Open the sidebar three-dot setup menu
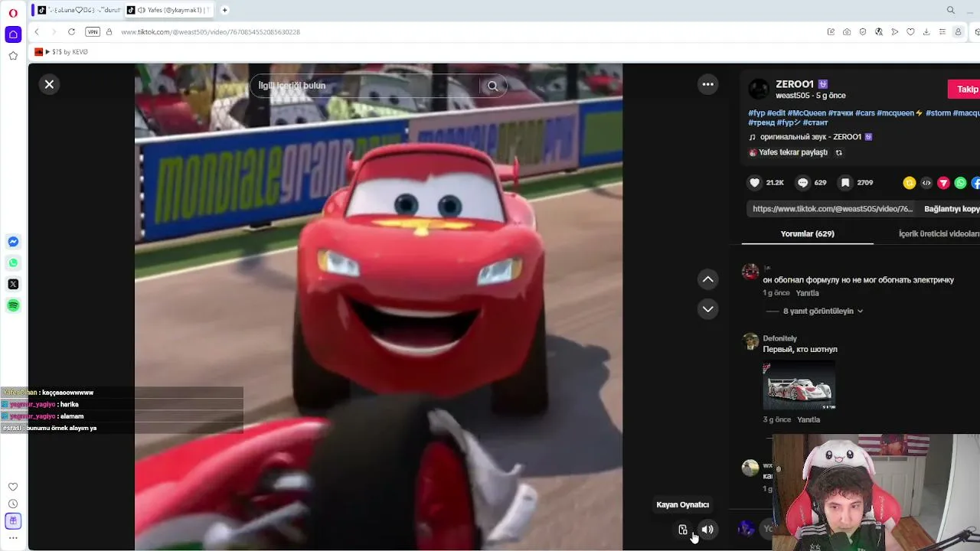Viewport: 980px width, 551px height. tap(13, 538)
